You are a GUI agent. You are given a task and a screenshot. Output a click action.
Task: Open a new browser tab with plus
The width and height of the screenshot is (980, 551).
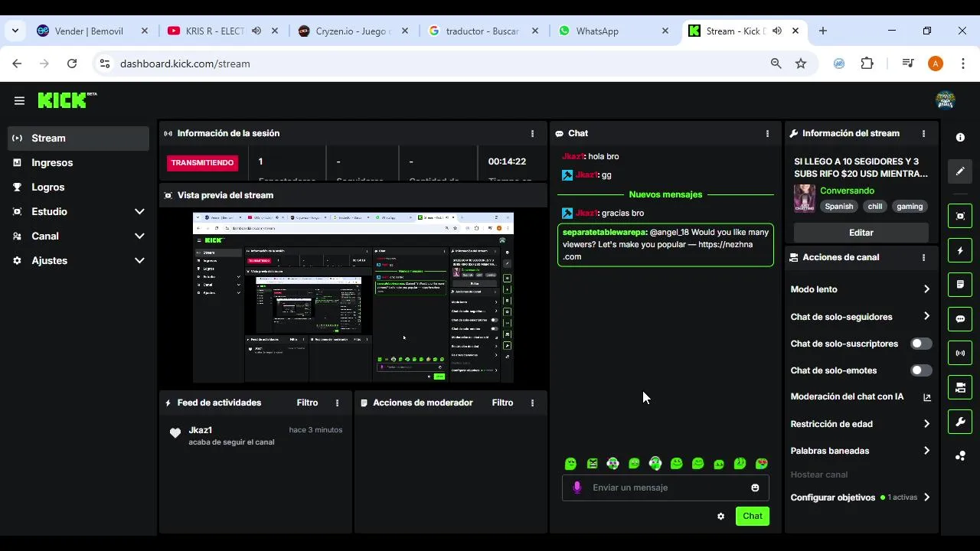pos(822,31)
